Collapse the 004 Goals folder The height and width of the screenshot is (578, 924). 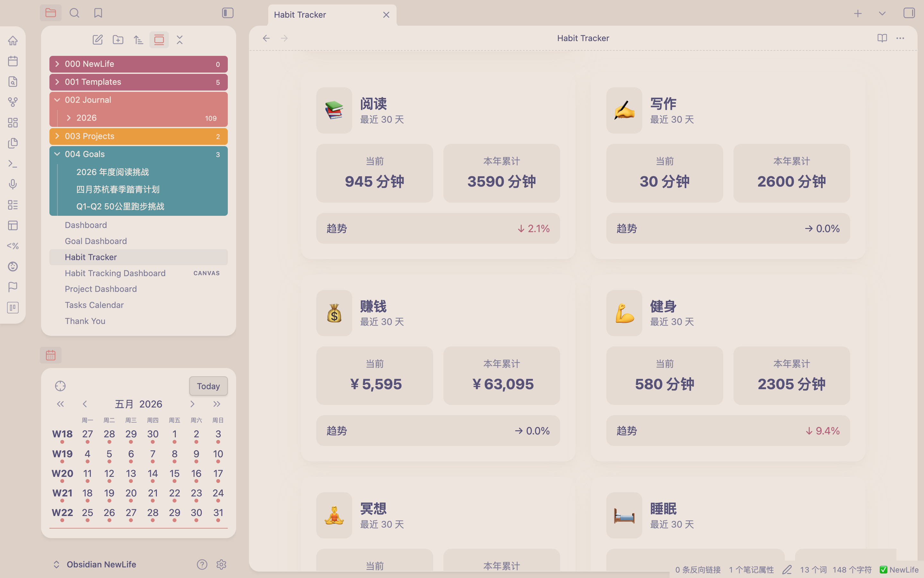point(138,154)
